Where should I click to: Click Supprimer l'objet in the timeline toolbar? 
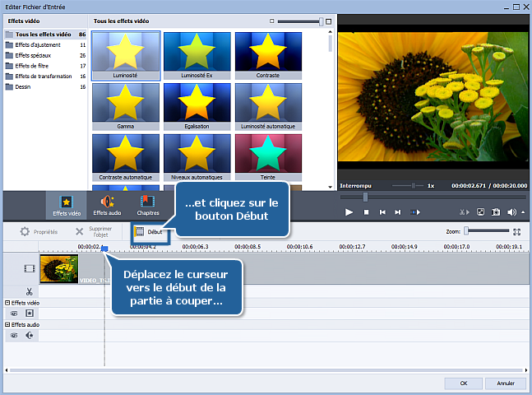tap(80, 233)
